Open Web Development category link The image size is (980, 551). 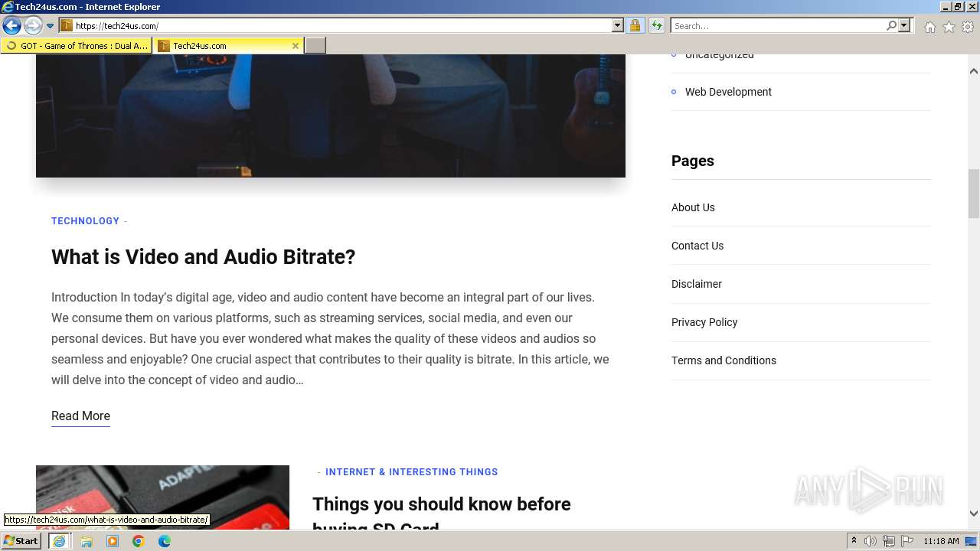point(728,92)
